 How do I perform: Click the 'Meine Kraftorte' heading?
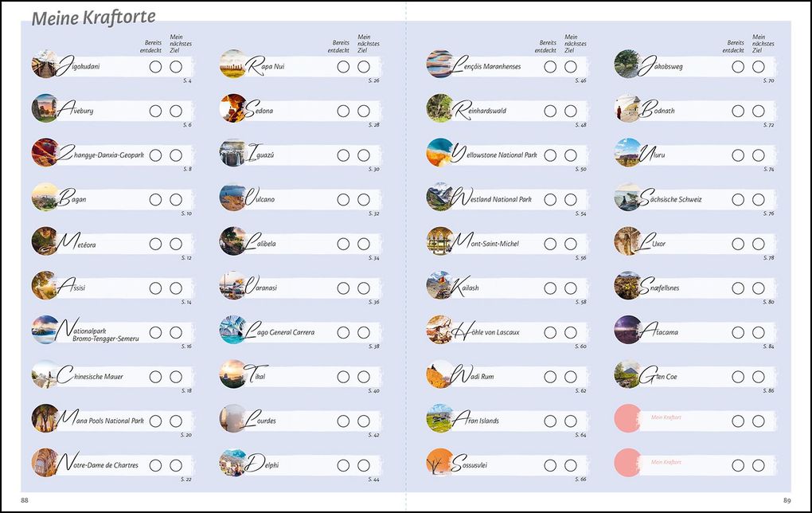[93, 18]
